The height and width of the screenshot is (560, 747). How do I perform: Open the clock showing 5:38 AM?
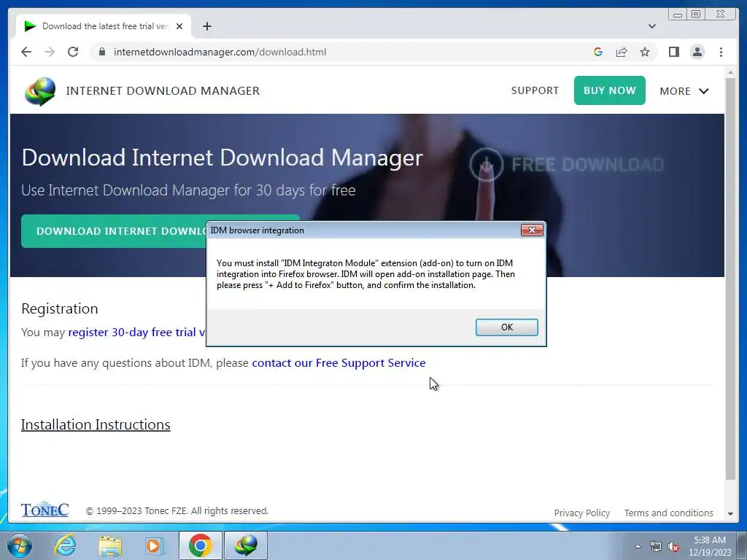(710, 546)
